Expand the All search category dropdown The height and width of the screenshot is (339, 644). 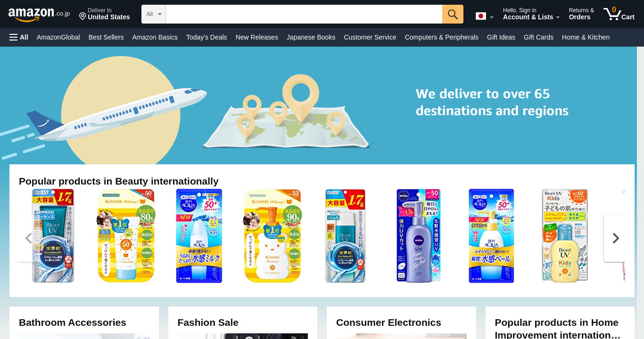pyautogui.click(x=154, y=14)
